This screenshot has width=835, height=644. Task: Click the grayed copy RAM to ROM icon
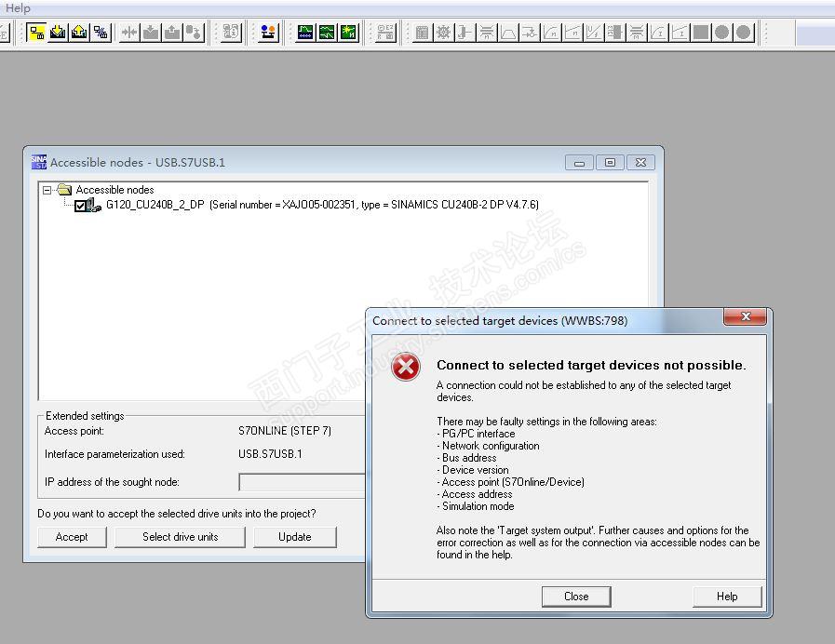click(x=194, y=33)
